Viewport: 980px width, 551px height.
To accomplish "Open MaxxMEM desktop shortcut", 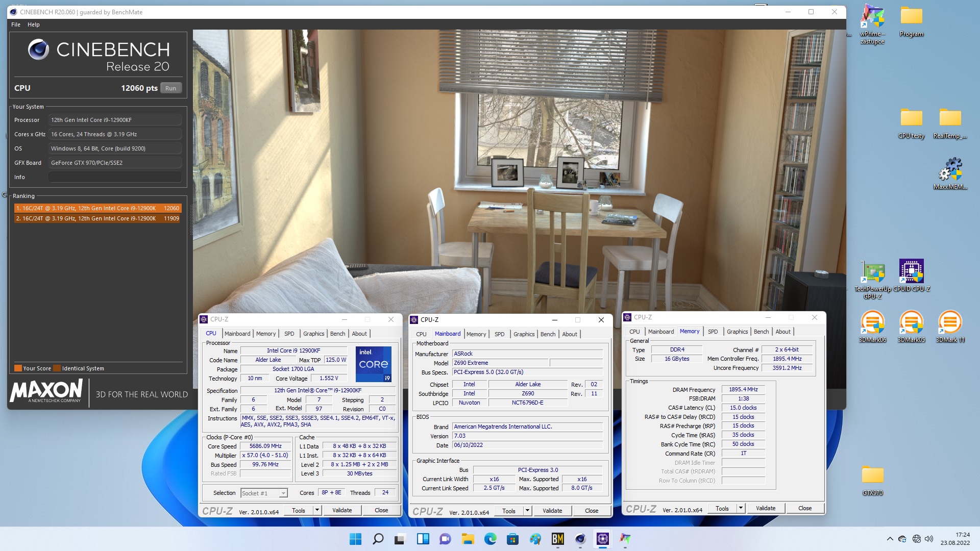I will [950, 173].
